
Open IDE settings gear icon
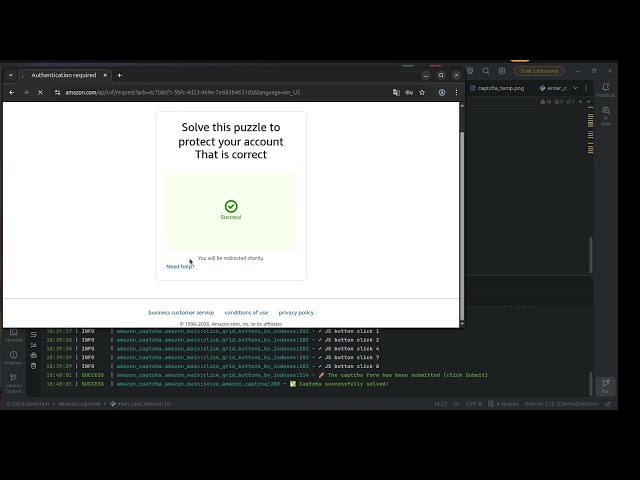click(502, 71)
